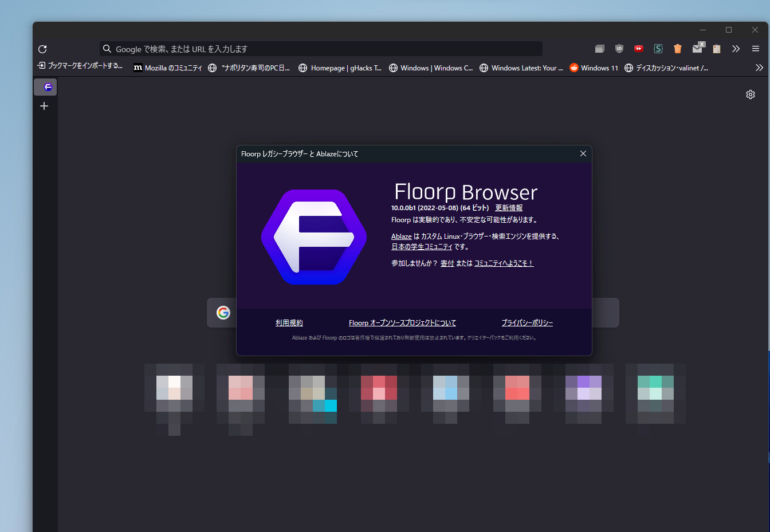Click the red fast-forward YouTube extension icon
770x532 pixels.
(639, 49)
